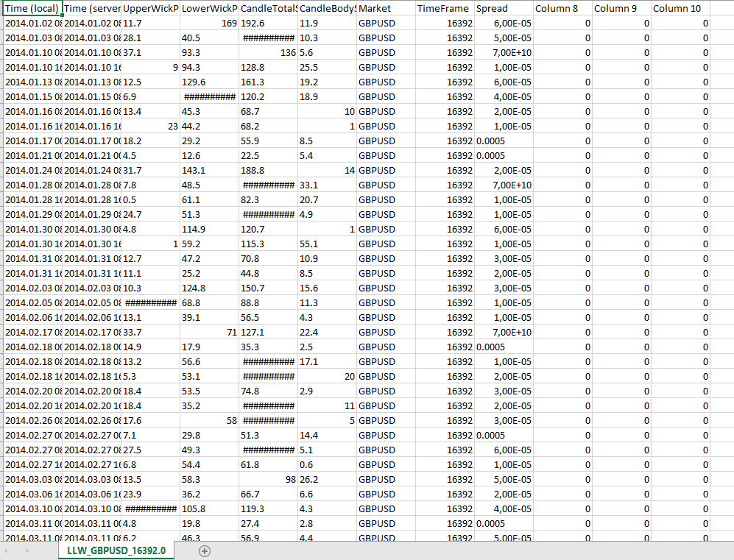Click the cell with value 93.3

pos(210,53)
